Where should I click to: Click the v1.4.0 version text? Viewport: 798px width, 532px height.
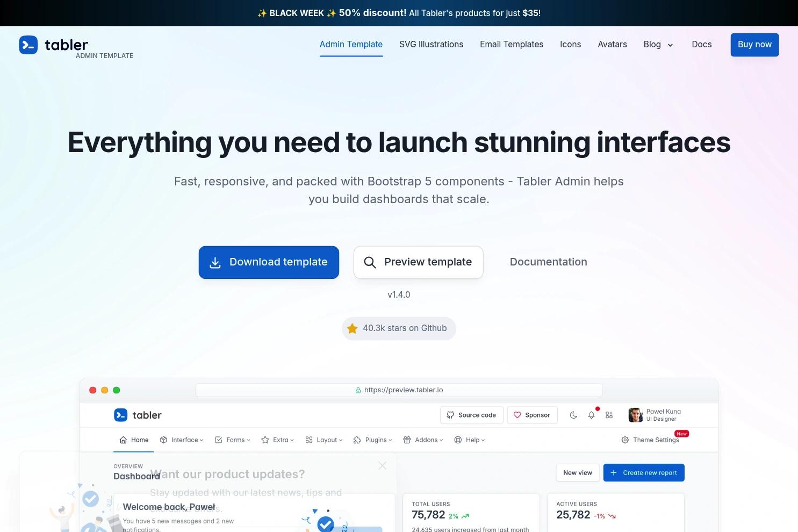(x=399, y=294)
